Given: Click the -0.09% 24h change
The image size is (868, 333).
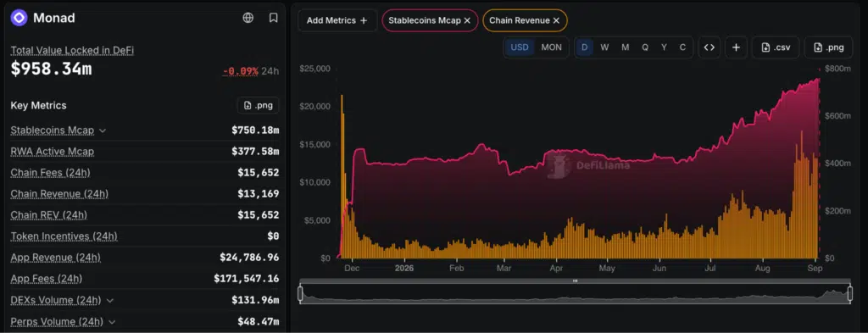Looking at the screenshot, I should [x=240, y=71].
